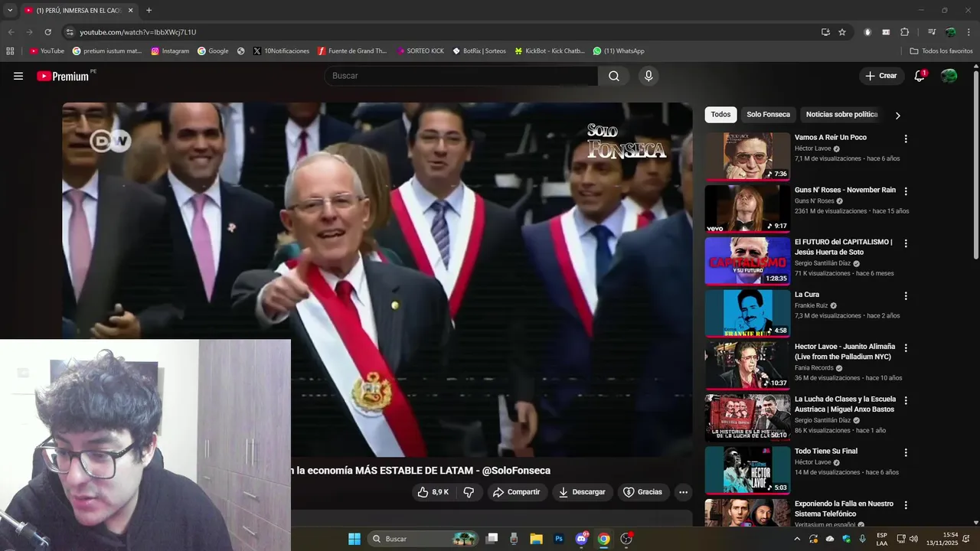This screenshot has width=980, height=551.
Task: Open the Chrome extensions puzzle icon
Action: coord(904,32)
